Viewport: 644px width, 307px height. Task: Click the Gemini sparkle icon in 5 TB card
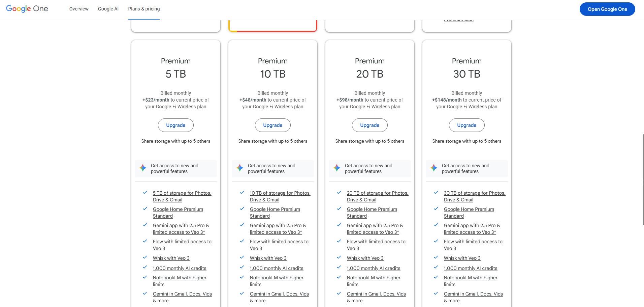coord(143,168)
